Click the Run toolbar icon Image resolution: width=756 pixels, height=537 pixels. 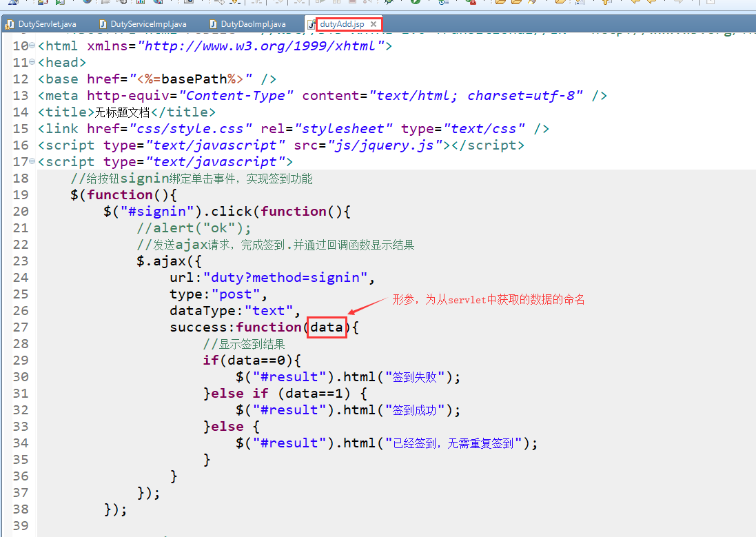pyautogui.click(x=414, y=3)
